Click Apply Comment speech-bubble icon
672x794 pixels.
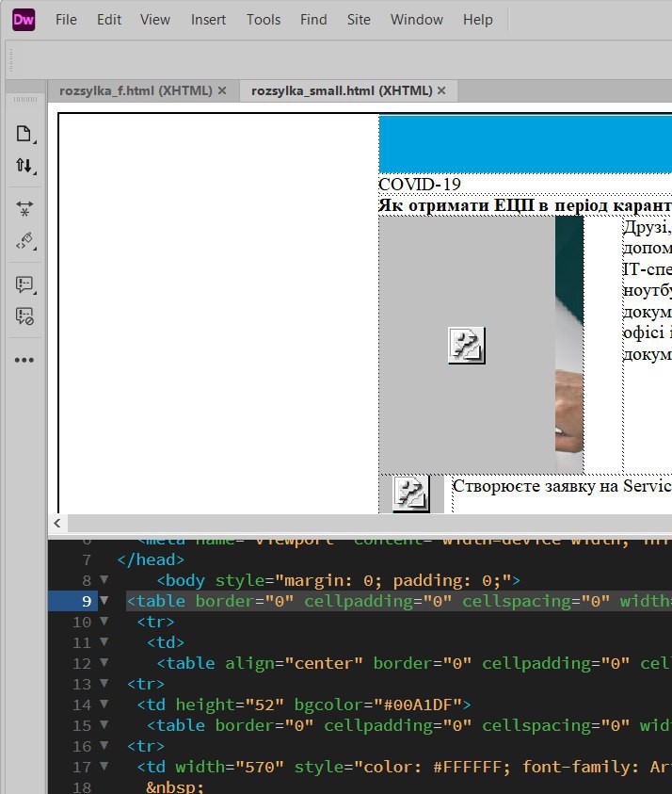[24, 284]
